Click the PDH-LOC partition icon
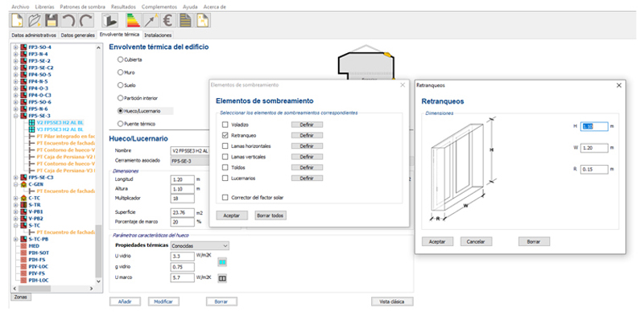Screen dimensions: 644x312 [x=23, y=280]
